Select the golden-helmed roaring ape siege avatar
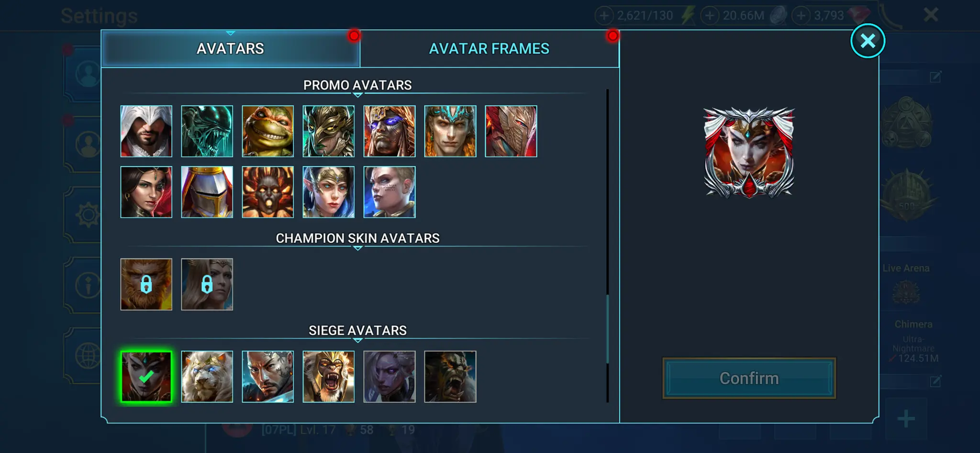980x453 pixels. click(x=328, y=376)
